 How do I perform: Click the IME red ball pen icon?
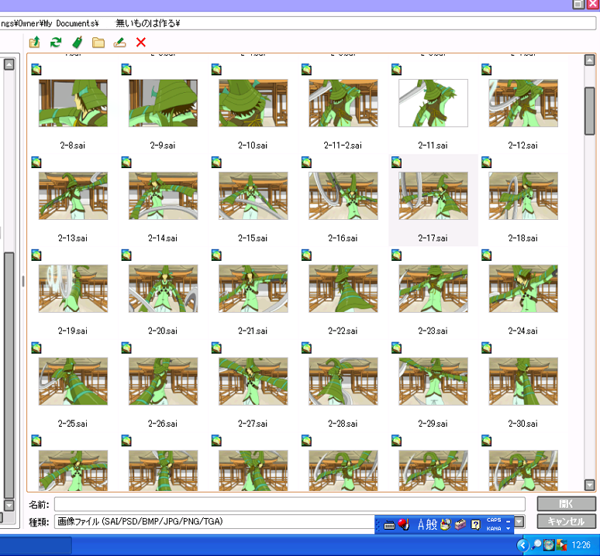[404, 524]
